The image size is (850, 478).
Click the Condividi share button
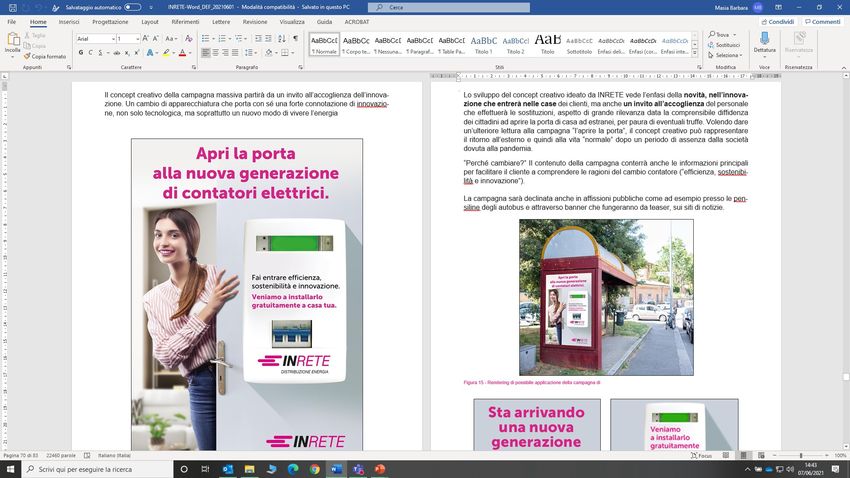pyautogui.click(x=779, y=21)
